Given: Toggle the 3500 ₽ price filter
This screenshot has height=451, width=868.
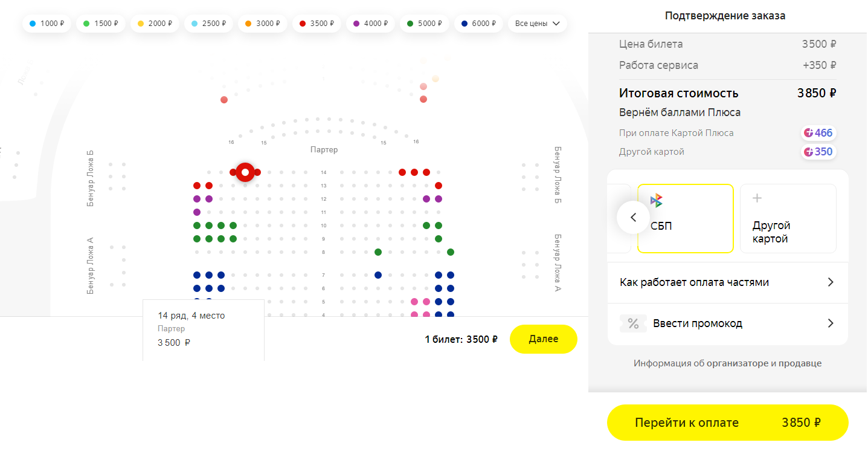Looking at the screenshot, I should [317, 24].
